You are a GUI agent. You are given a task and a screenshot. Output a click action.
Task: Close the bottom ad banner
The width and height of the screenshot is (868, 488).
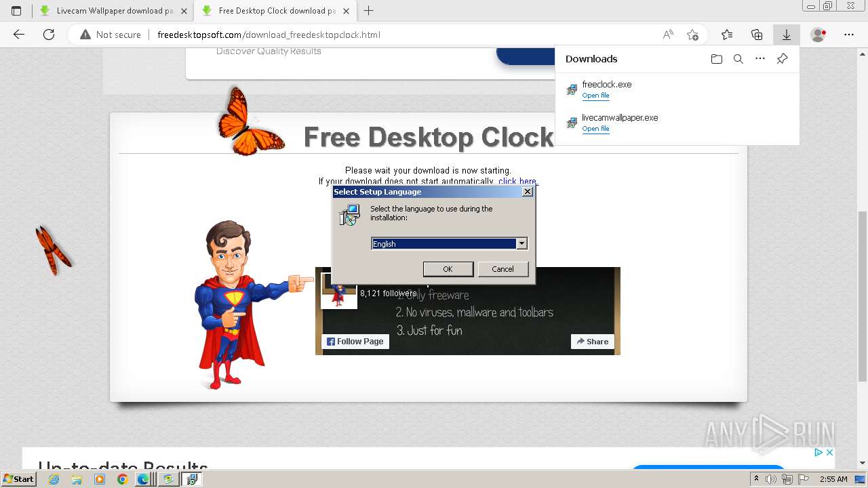click(829, 452)
